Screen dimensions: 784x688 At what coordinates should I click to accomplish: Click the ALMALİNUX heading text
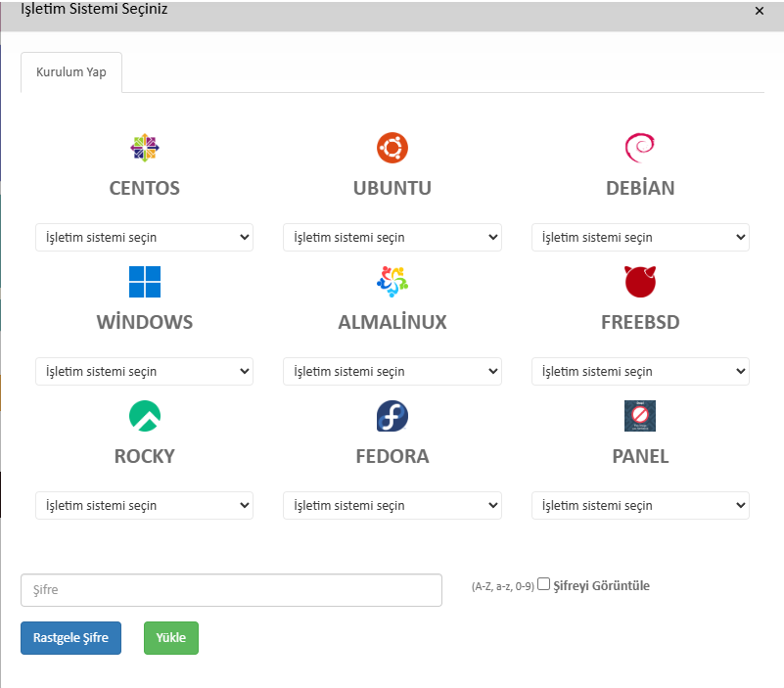pos(392,322)
